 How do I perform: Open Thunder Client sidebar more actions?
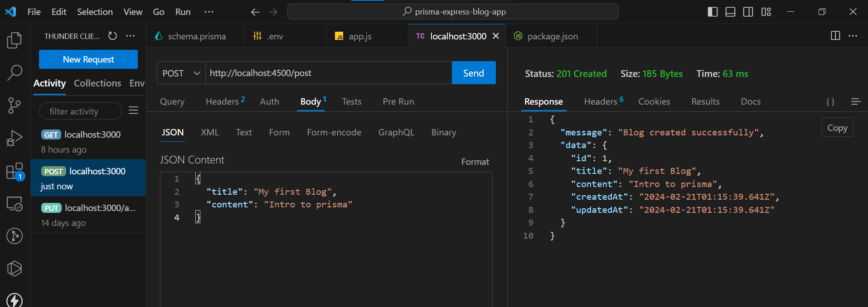click(131, 36)
